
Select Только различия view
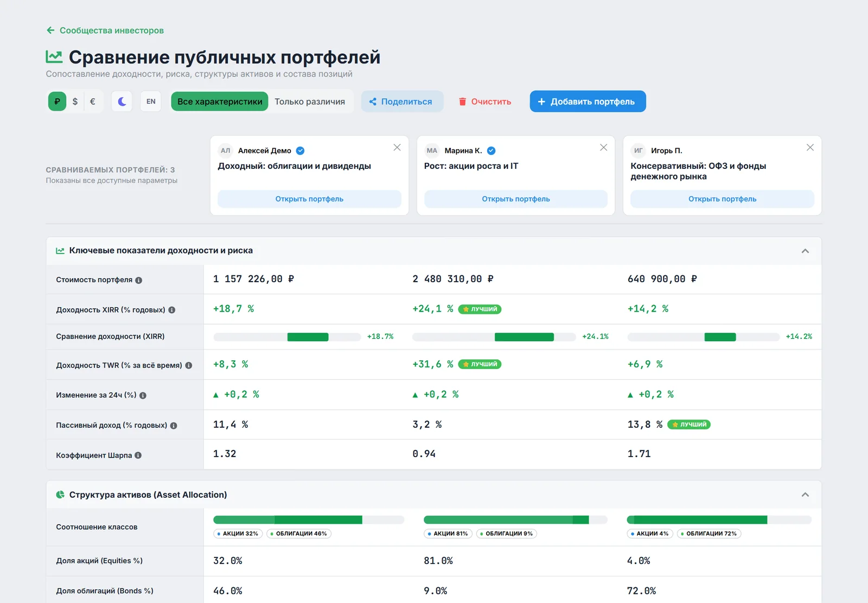coord(310,101)
